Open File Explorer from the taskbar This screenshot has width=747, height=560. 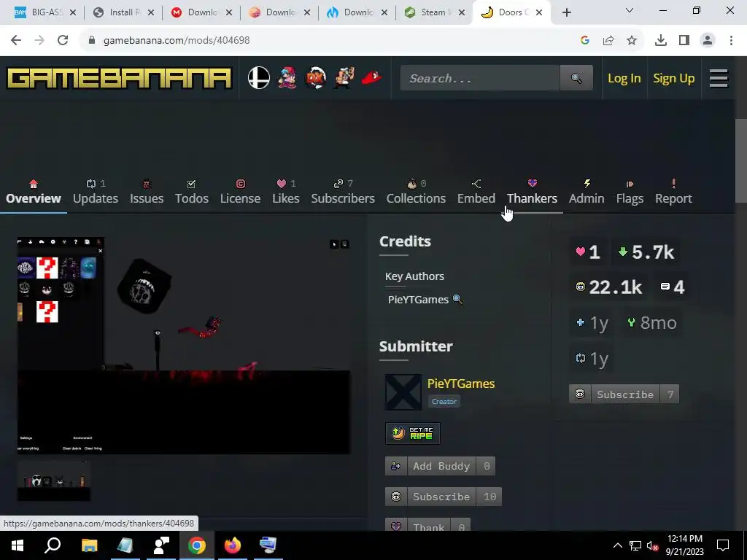tap(89, 545)
